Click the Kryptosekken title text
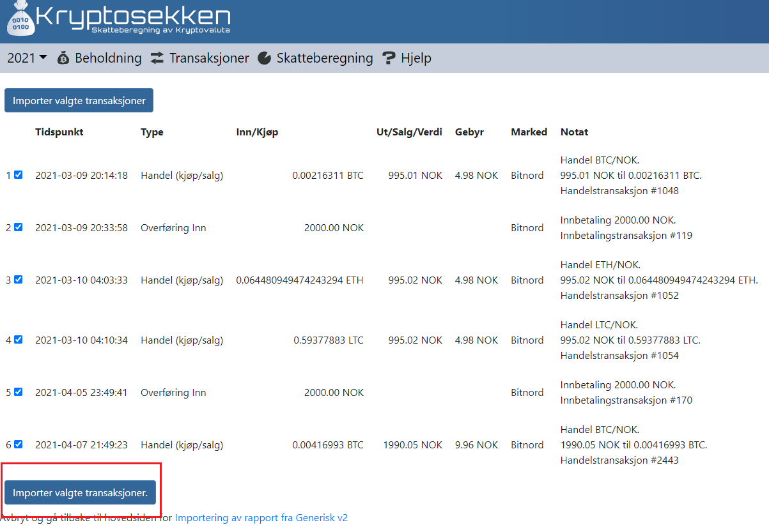The image size is (769, 532). click(133, 15)
